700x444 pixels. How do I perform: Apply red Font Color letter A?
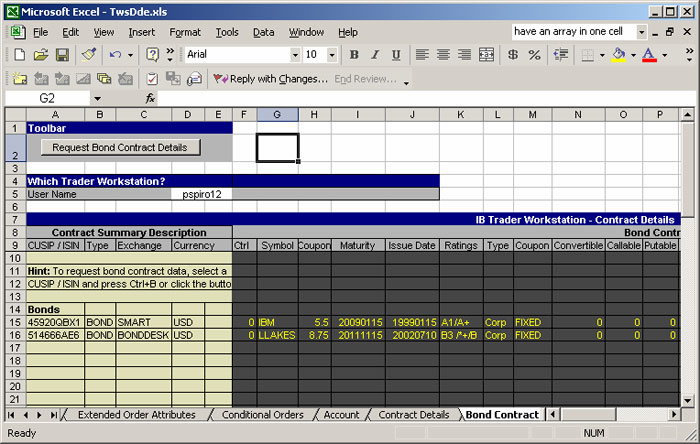click(x=649, y=55)
